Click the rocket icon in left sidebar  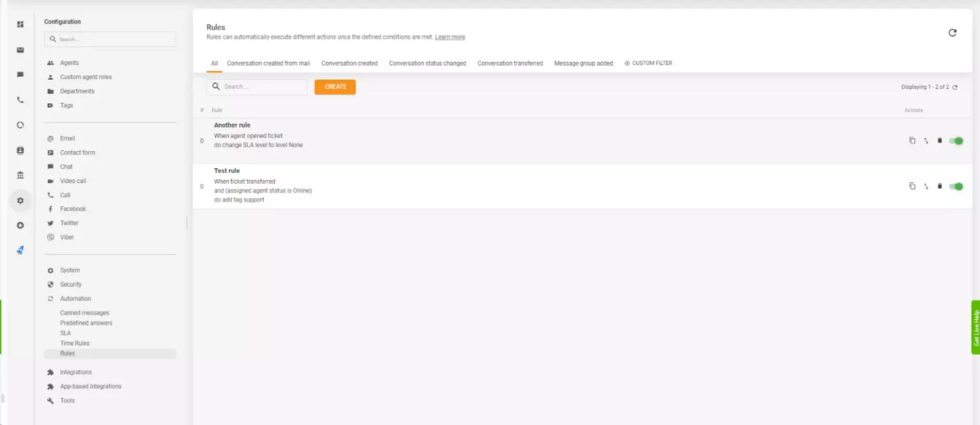tap(20, 250)
